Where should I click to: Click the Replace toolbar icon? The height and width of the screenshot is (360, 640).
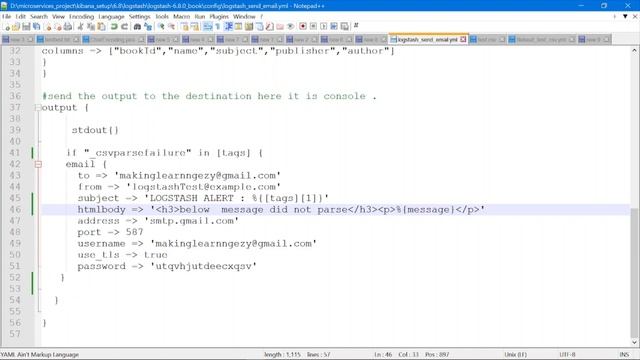click(148, 27)
